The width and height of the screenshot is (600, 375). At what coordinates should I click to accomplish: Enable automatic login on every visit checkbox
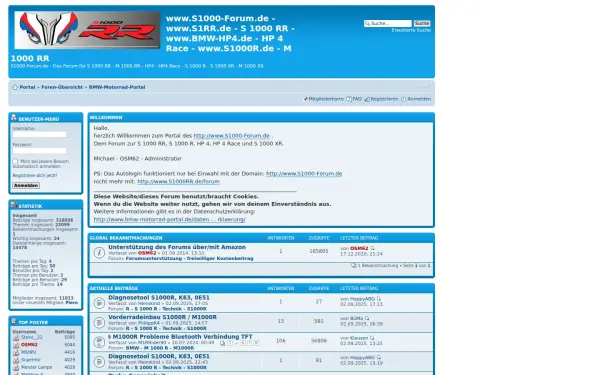pyautogui.click(x=15, y=161)
